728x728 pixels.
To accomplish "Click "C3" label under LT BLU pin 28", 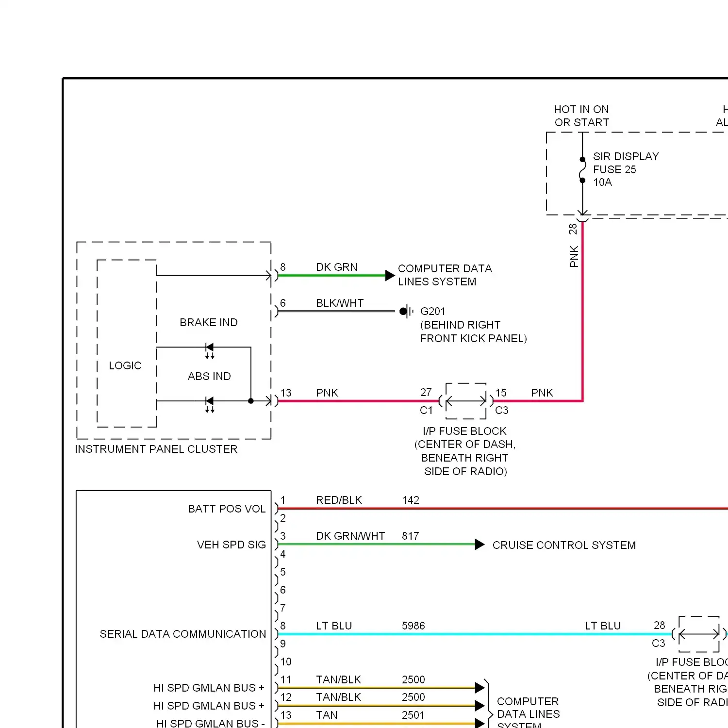I will coord(659,644).
